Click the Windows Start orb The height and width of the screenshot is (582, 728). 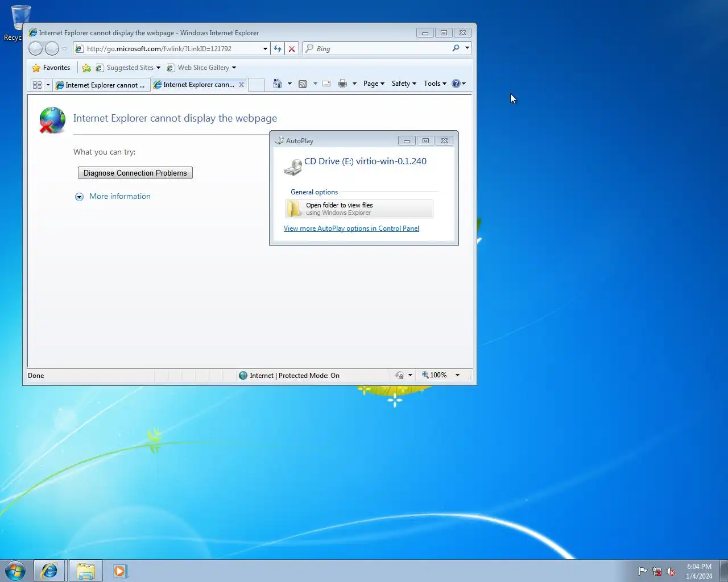click(x=15, y=571)
